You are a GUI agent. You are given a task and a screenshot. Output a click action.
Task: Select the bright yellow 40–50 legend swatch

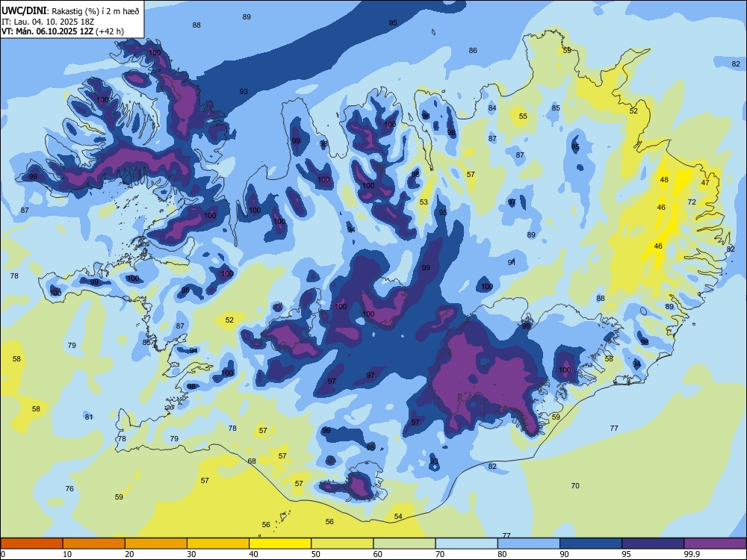pos(280,544)
